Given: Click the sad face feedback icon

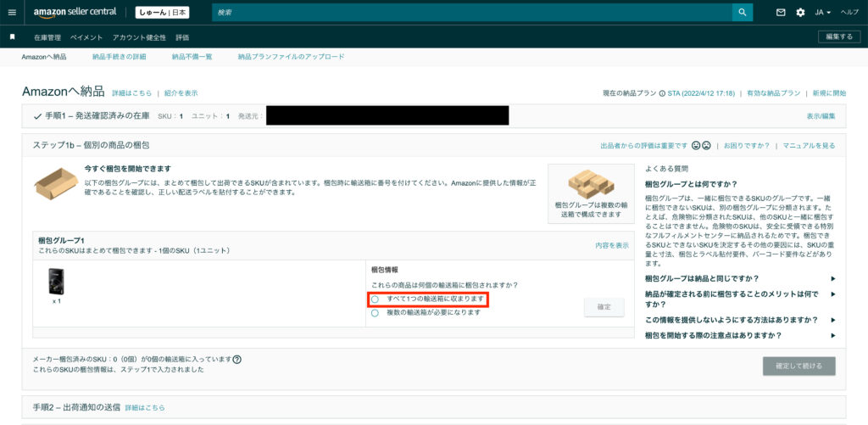Looking at the screenshot, I should click(x=706, y=146).
